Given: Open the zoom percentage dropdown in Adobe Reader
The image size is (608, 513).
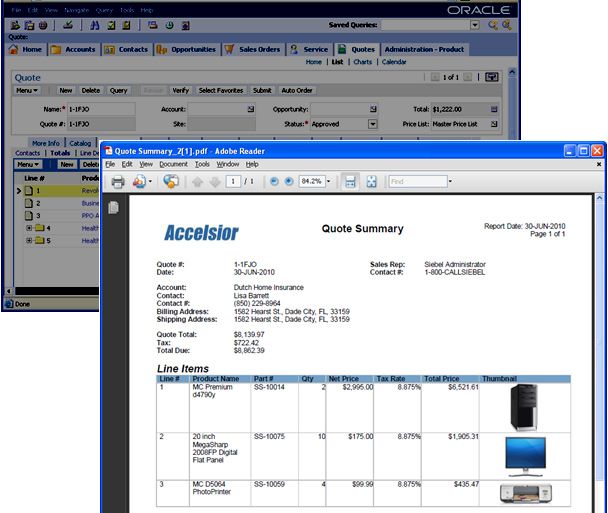Looking at the screenshot, I should click(329, 181).
